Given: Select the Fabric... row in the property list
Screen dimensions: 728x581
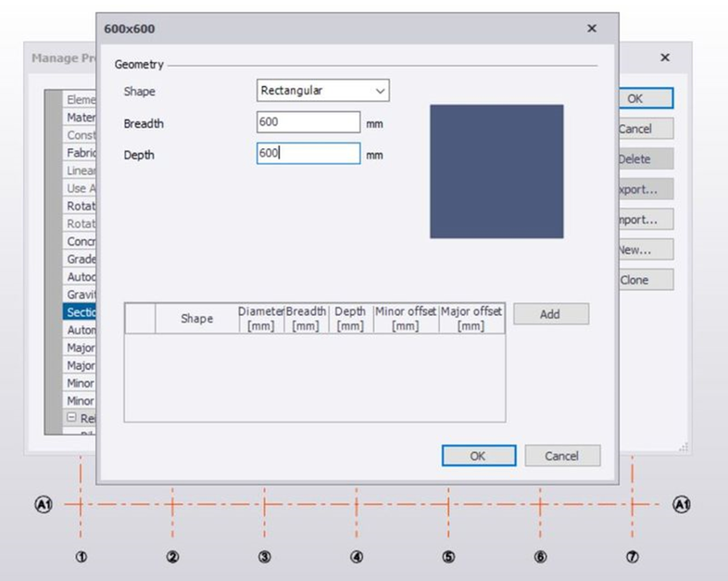Looking at the screenshot, I should point(80,153).
